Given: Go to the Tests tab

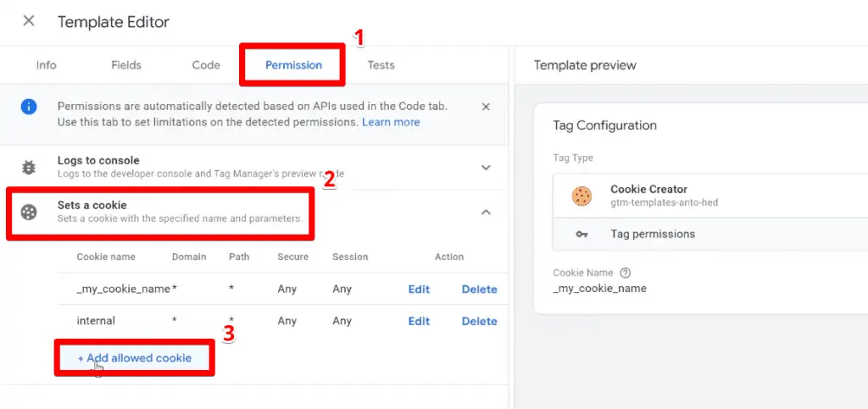Looking at the screenshot, I should [381, 65].
